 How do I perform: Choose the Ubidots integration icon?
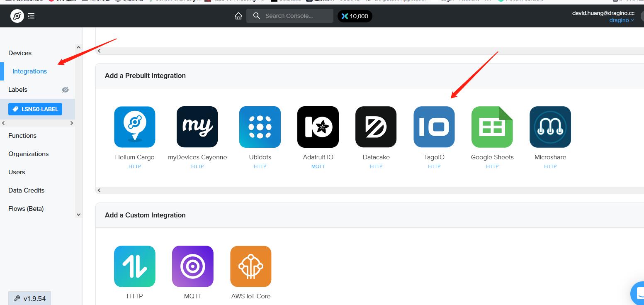(x=260, y=127)
